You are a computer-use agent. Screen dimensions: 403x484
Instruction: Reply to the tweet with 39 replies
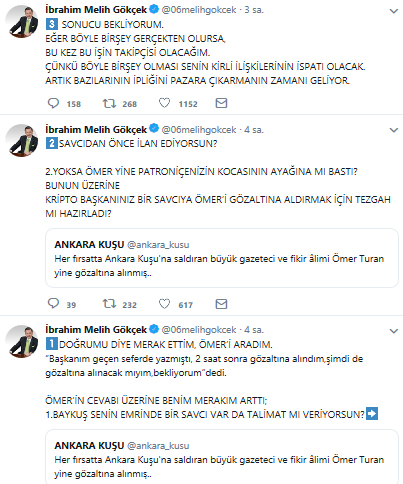[53, 304]
